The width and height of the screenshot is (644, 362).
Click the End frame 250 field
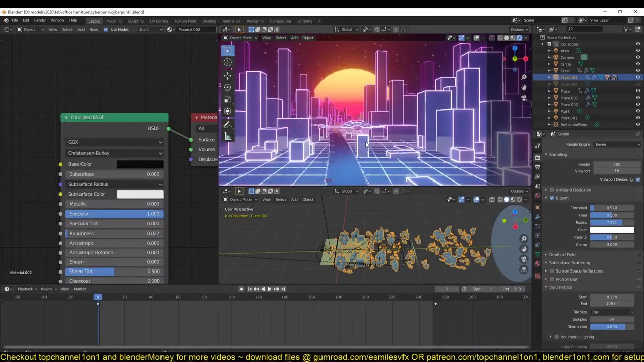point(512,289)
